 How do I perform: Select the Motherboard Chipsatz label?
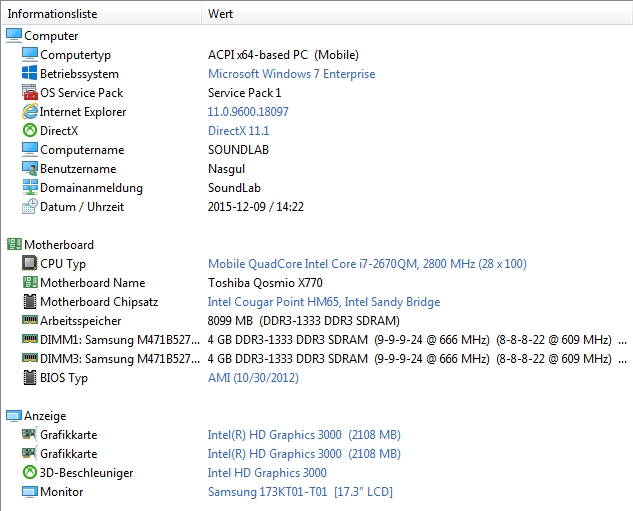[x=99, y=302]
